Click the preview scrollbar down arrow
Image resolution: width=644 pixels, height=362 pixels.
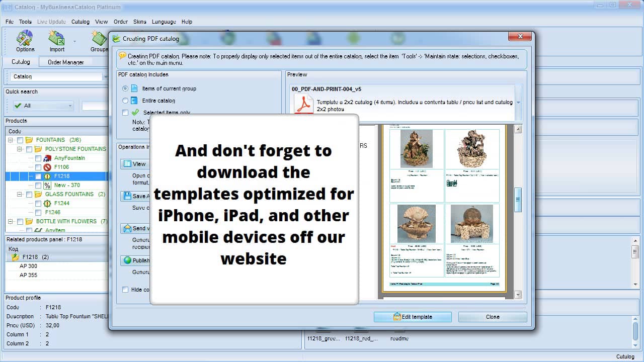[518, 295]
